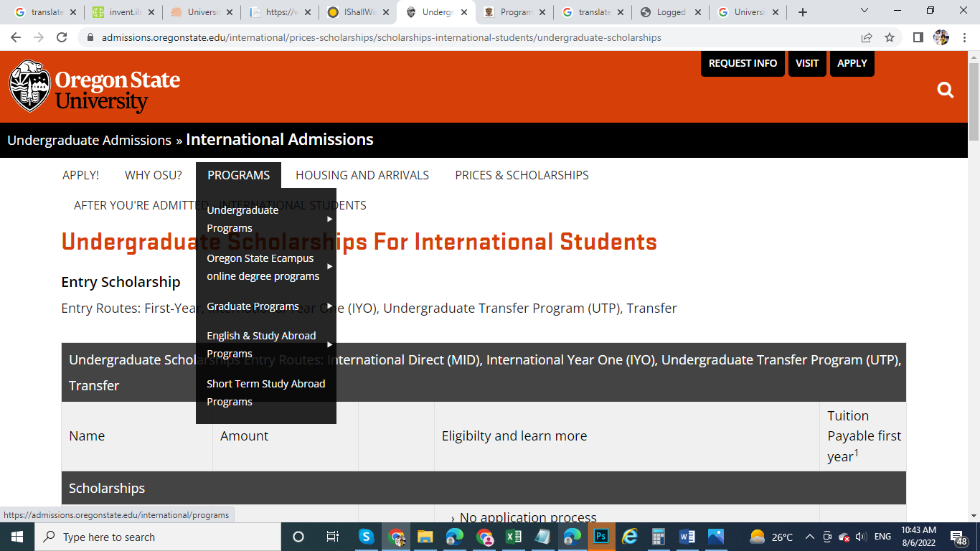Screen dimensions: 980x551
Task: Click the Cortana circle icon on taskbar
Action: [298, 537]
